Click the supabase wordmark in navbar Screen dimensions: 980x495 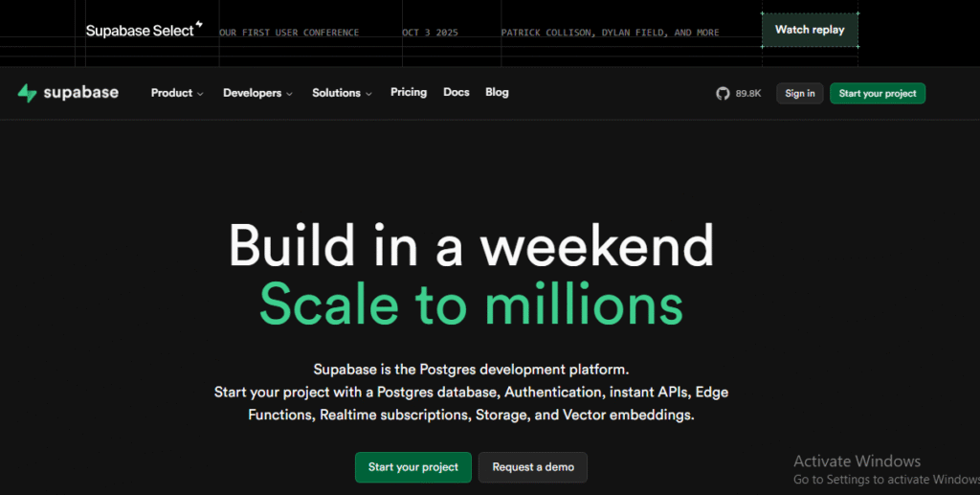tap(80, 93)
